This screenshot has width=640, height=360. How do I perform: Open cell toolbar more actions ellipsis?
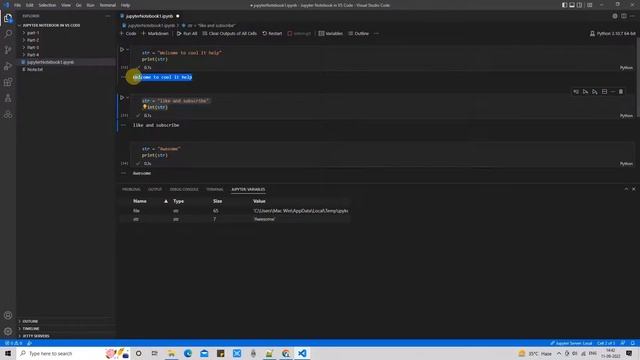pyautogui.click(x=613, y=92)
